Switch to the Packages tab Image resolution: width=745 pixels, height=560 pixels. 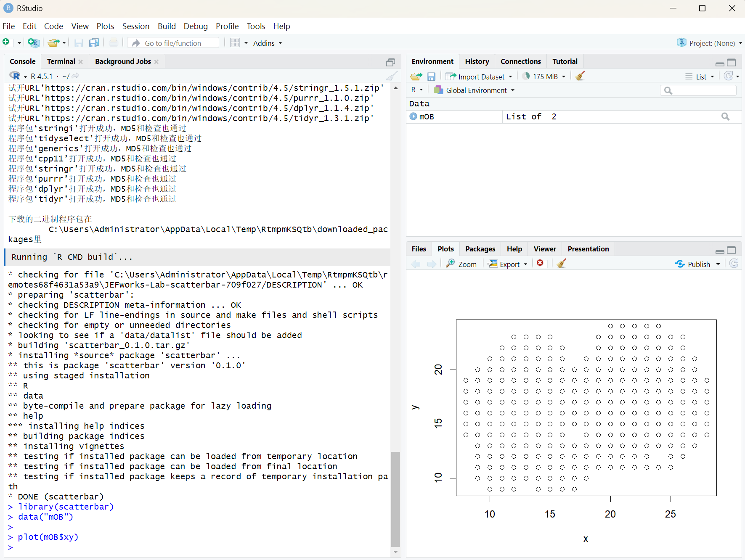(x=480, y=249)
